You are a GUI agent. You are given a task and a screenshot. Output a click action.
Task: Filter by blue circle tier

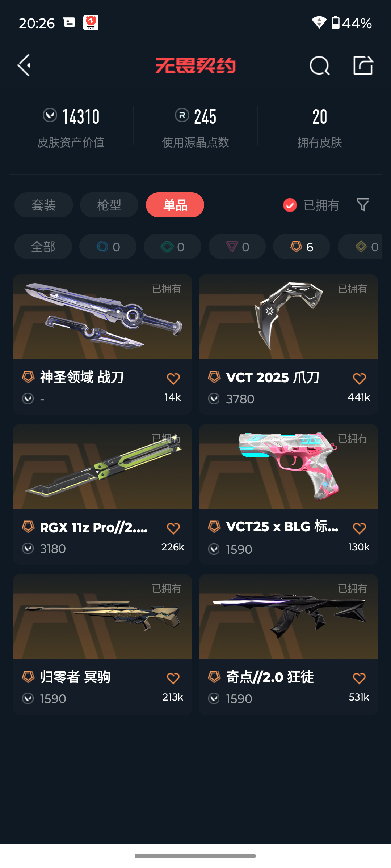108,247
